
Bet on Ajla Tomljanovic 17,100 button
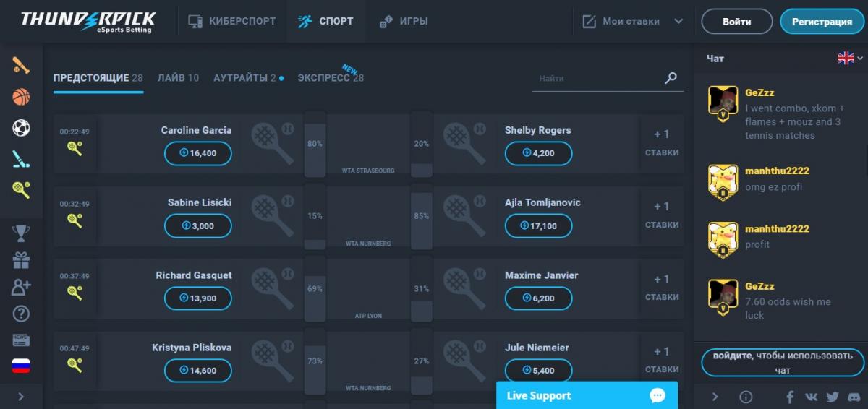[539, 225]
